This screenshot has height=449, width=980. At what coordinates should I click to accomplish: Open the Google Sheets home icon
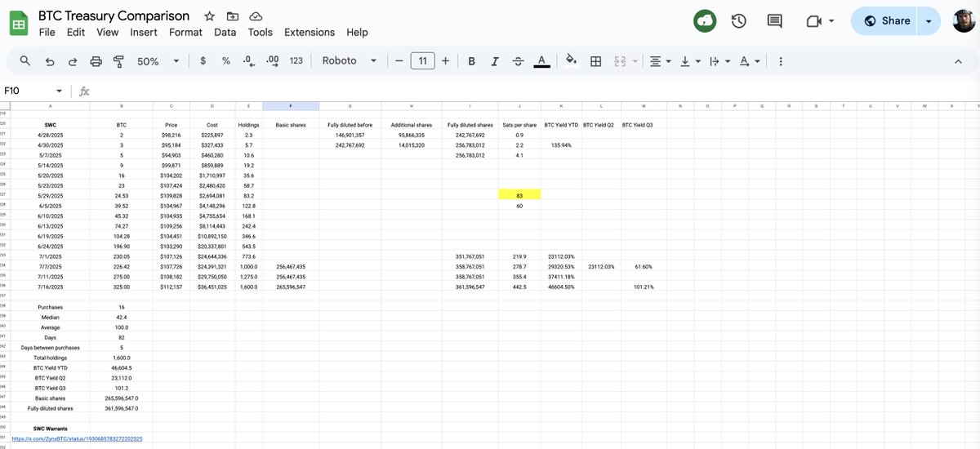pyautogui.click(x=19, y=24)
